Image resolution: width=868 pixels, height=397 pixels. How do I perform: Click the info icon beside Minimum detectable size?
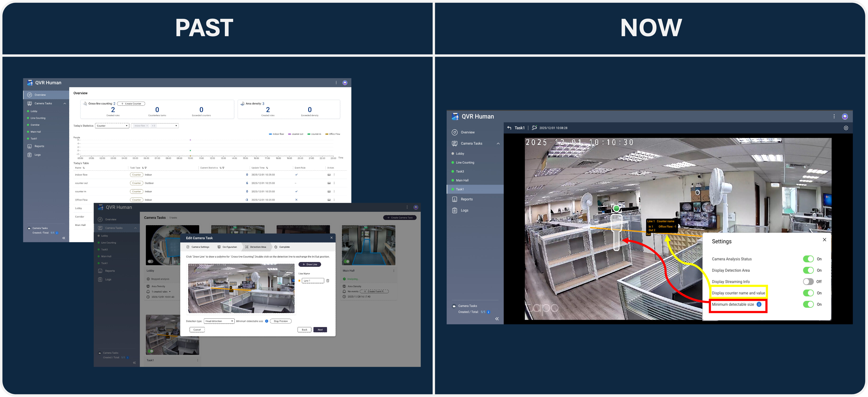tap(759, 304)
